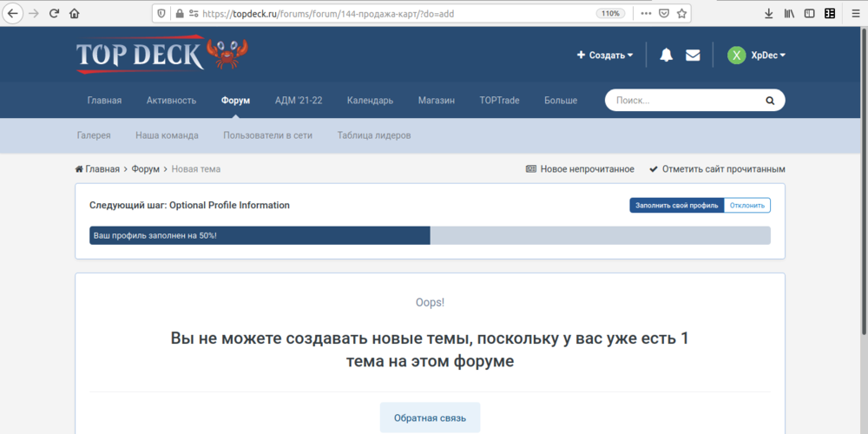Open the TOPTrade nav tab
The image size is (868, 434).
(x=500, y=100)
